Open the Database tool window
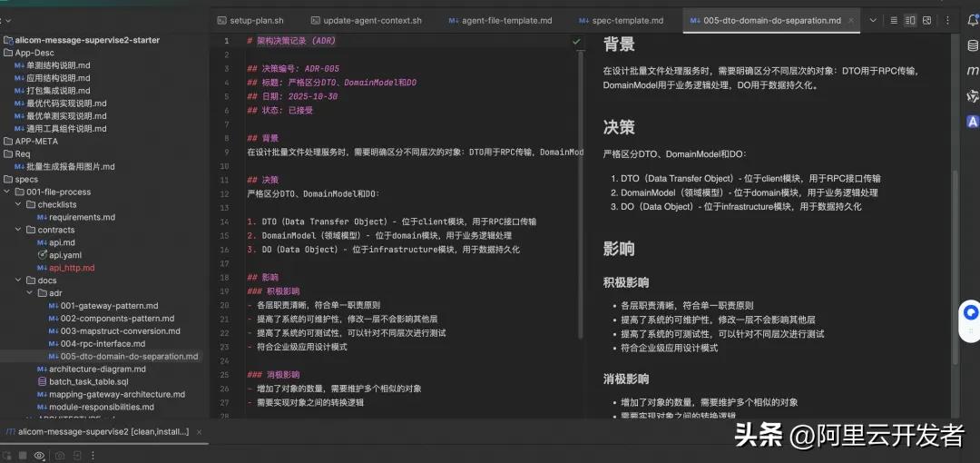 973,45
